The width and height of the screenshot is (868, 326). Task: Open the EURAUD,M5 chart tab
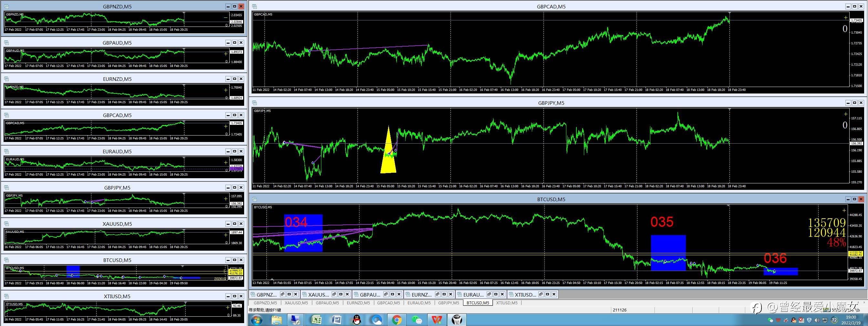coord(419,303)
